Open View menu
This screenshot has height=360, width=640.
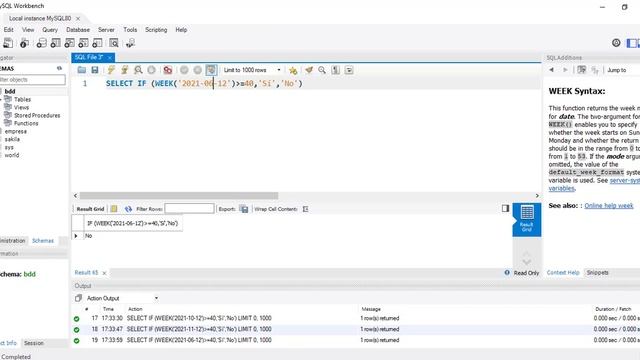pos(28,30)
